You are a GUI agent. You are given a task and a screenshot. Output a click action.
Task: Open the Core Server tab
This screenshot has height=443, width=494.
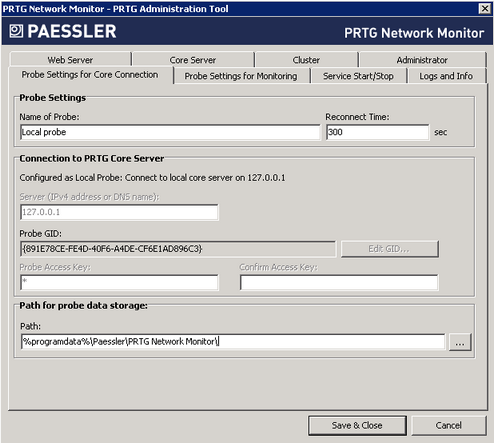coord(193,60)
